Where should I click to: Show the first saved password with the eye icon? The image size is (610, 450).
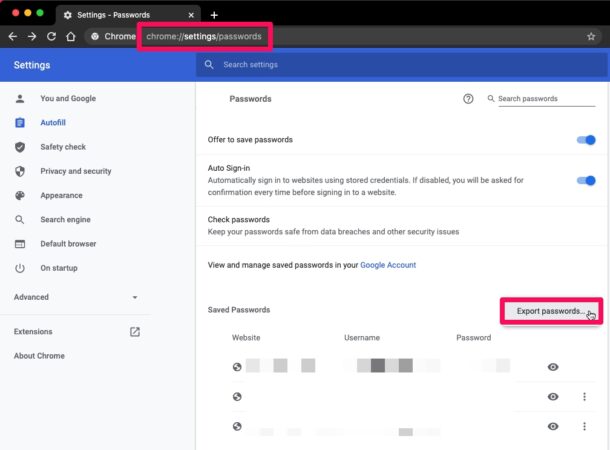[x=553, y=367]
